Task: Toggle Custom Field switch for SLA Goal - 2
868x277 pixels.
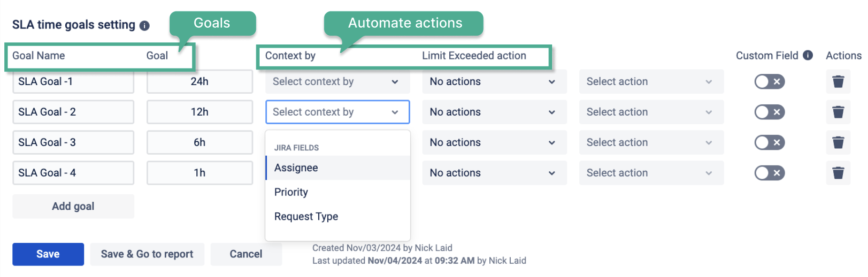Action: pos(769,112)
